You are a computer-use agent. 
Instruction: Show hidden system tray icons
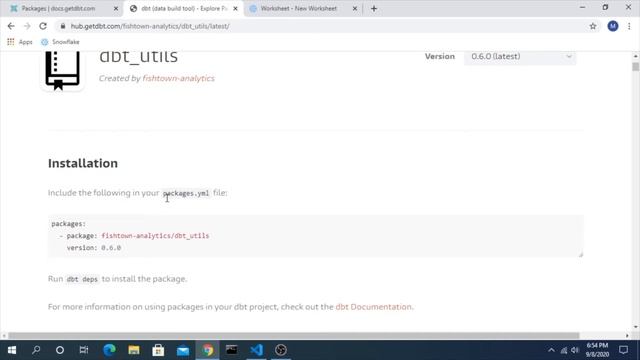click(x=551, y=350)
